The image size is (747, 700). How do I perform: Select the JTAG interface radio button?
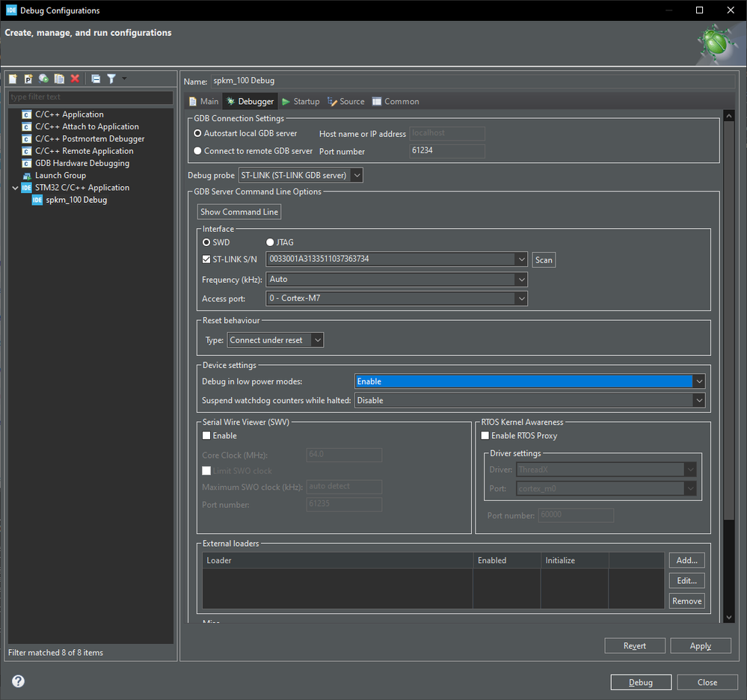tap(270, 242)
